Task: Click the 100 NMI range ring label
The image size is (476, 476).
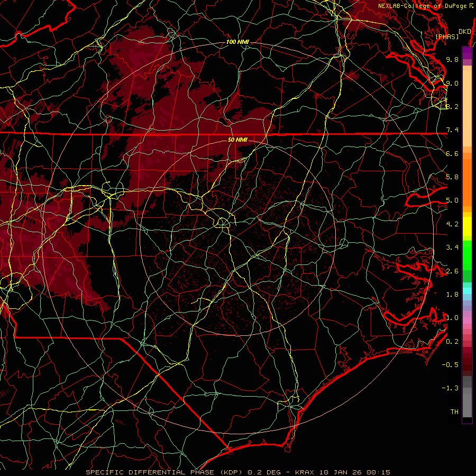Action: (x=237, y=42)
